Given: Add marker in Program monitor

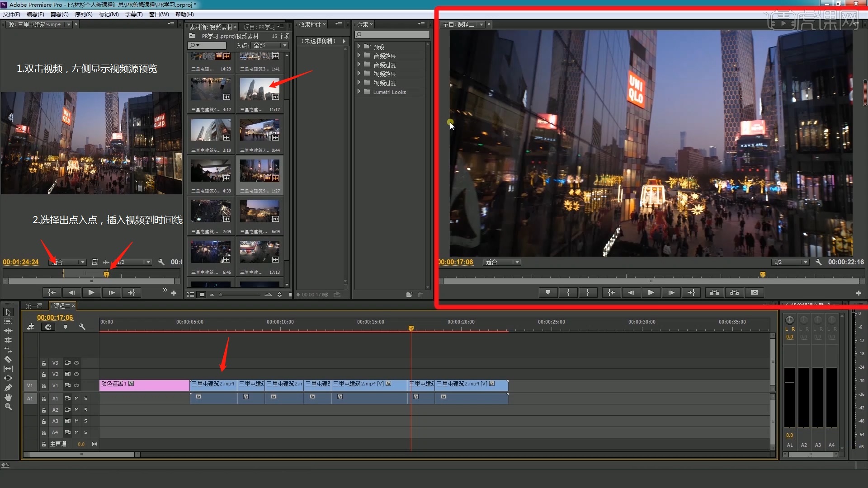Looking at the screenshot, I should coord(548,293).
